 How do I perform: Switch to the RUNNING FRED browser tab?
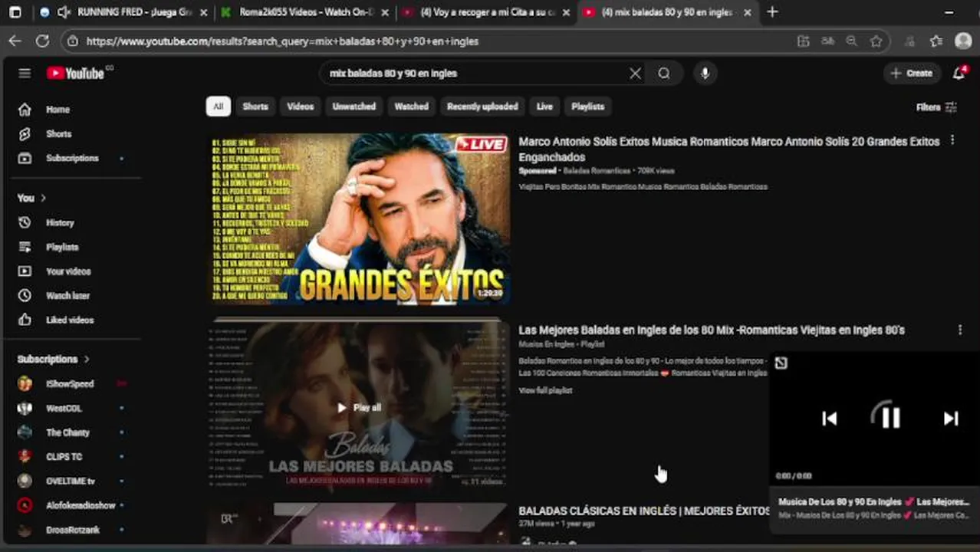point(124,12)
